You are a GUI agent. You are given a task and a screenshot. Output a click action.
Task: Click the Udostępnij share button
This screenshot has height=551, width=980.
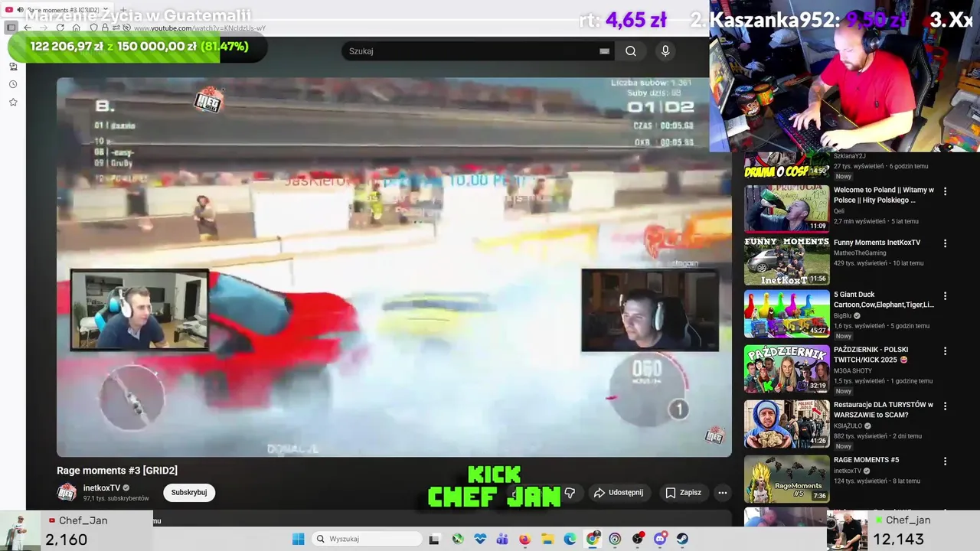tap(619, 493)
